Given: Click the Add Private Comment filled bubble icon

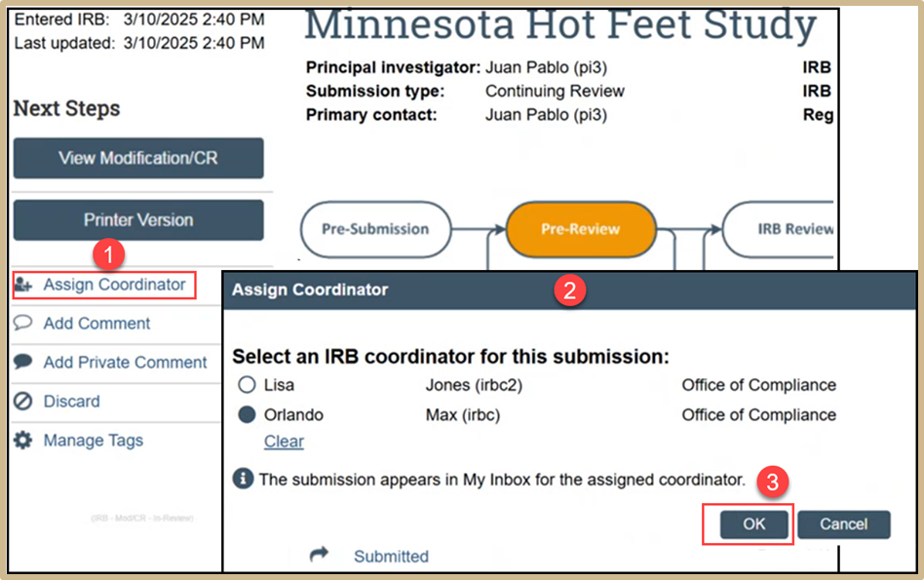Looking at the screenshot, I should [x=23, y=363].
